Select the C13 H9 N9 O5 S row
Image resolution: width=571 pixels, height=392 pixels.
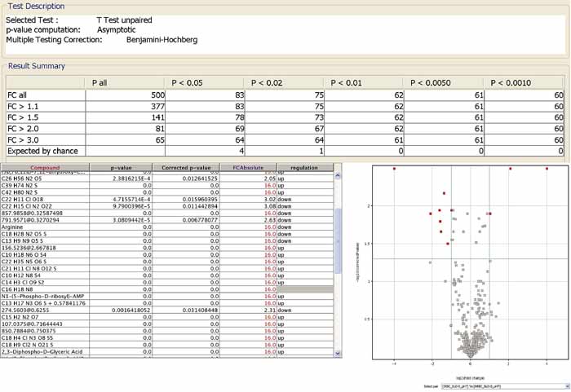(166, 240)
